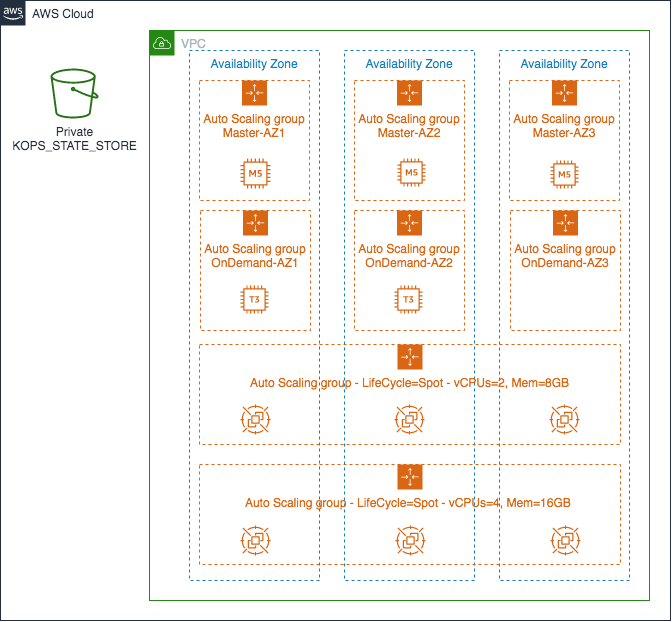
Task: Select the Auto Scaling group OnDemand-AZ2 label
Action: [409, 256]
